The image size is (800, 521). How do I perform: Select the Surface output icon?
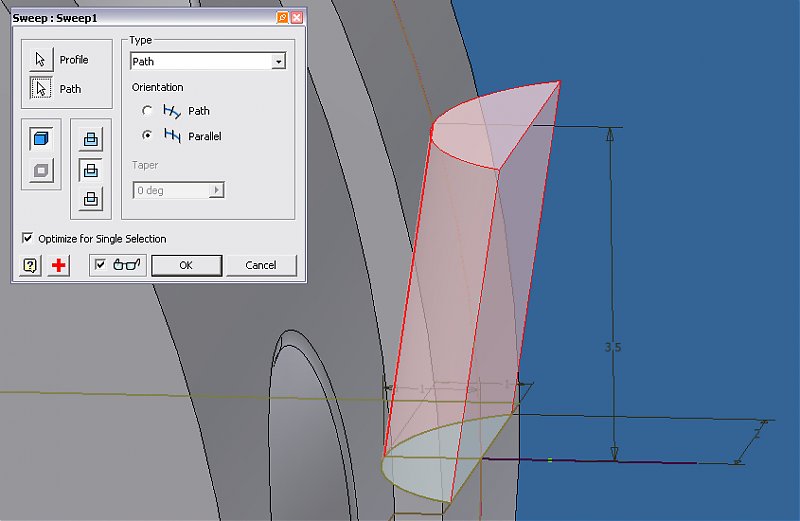coord(41,170)
